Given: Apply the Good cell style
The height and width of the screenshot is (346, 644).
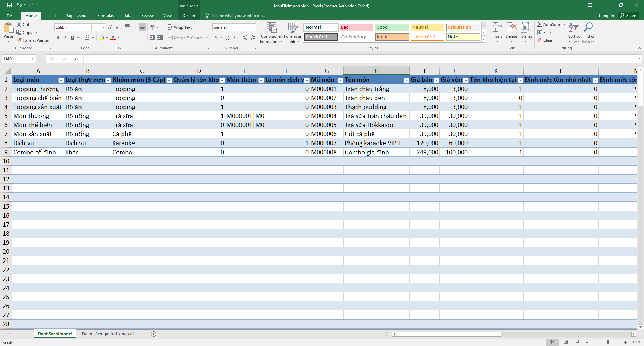Looking at the screenshot, I should click(x=392, y=27).
